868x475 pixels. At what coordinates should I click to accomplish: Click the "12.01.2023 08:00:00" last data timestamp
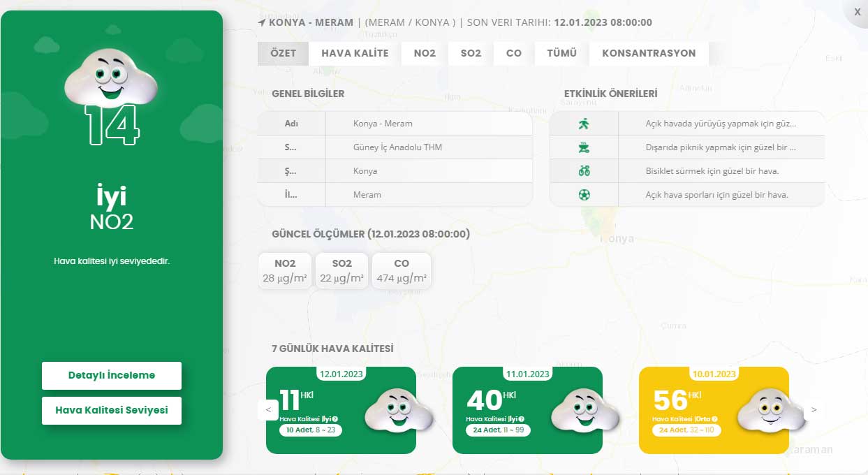coord(603,22)
